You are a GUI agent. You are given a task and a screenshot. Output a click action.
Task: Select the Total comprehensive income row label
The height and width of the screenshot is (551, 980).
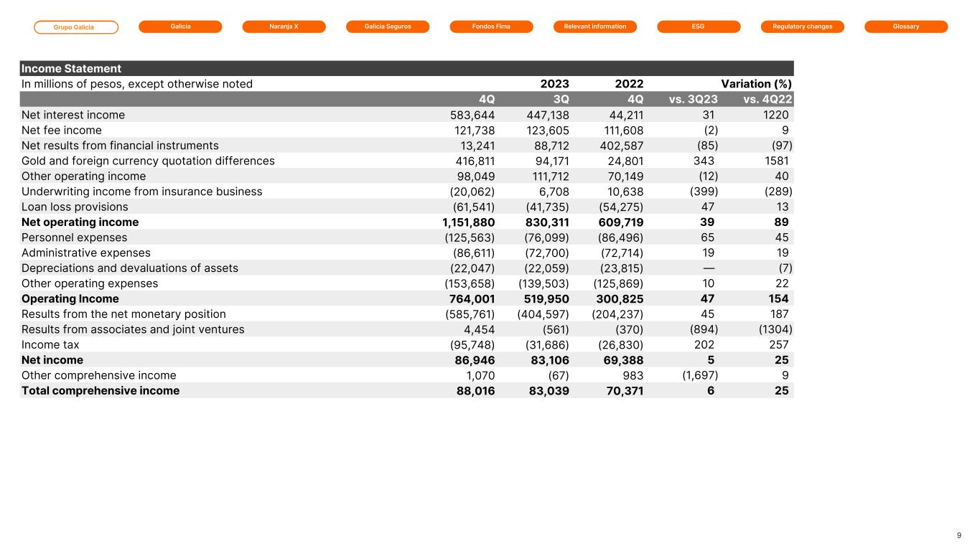pos(101,390)
